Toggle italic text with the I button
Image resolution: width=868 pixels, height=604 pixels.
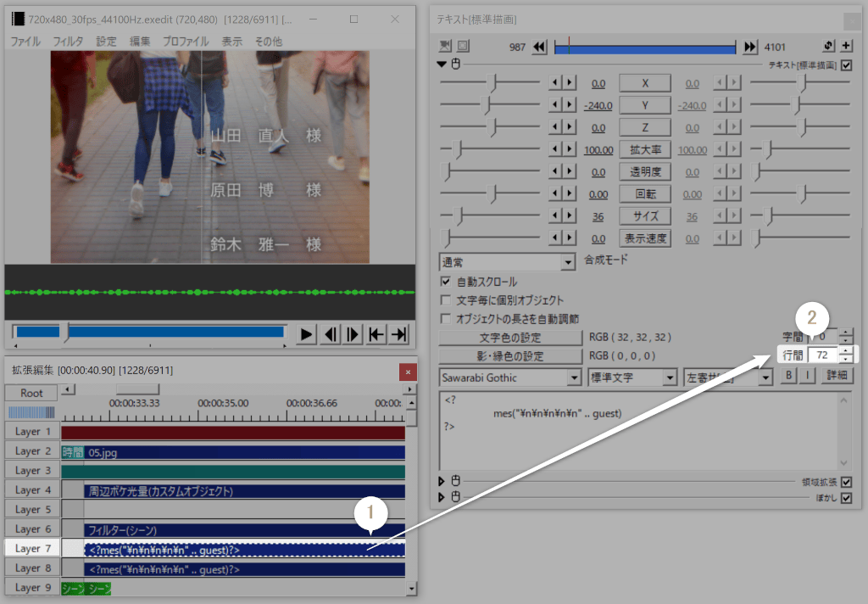(x=808, y=377)
